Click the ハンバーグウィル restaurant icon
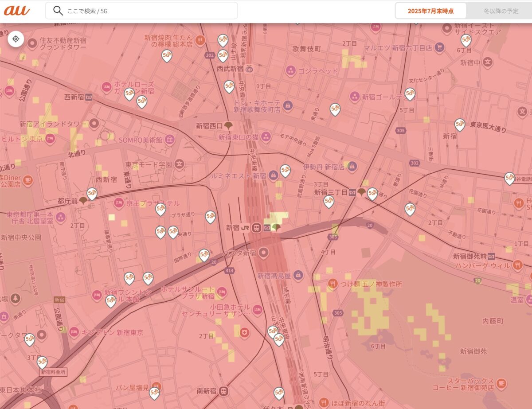 517,265
